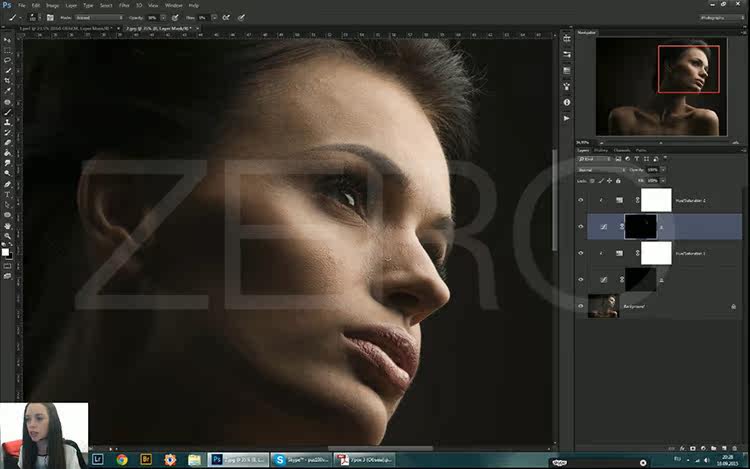Image resolution: width=750 pixels, height=469 pixels.
Task: Open the Info panel icon
Action: pos(567,102)
